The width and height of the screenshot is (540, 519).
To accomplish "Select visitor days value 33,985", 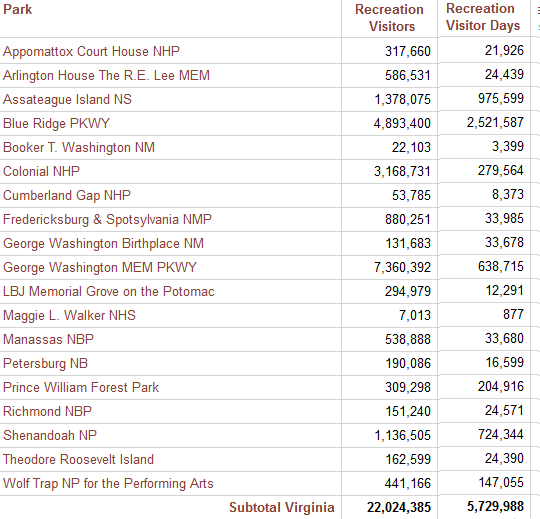I will pyautogui.click(x=504, y=219).
